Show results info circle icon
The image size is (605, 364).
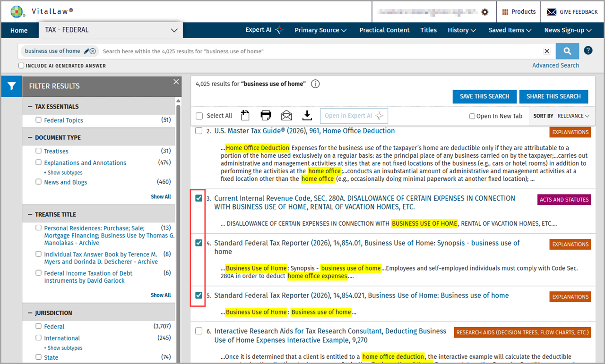tap(315, 84)
